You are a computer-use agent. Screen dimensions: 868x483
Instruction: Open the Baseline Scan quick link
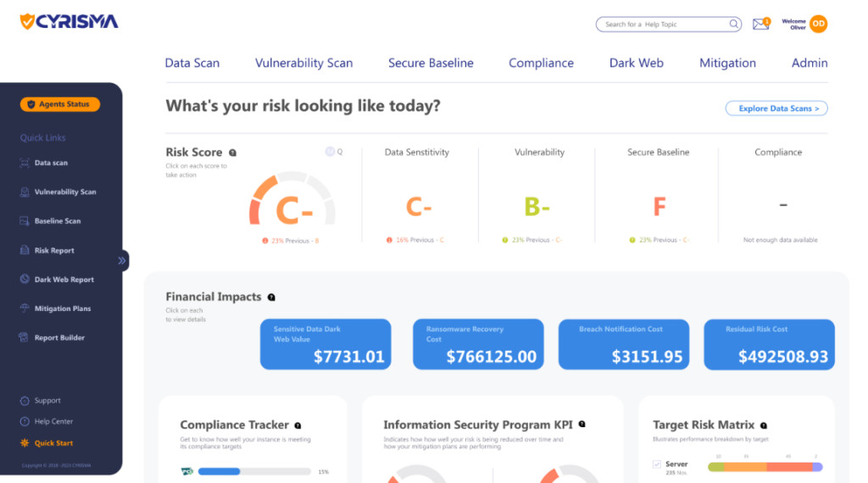tap(57, 221)
